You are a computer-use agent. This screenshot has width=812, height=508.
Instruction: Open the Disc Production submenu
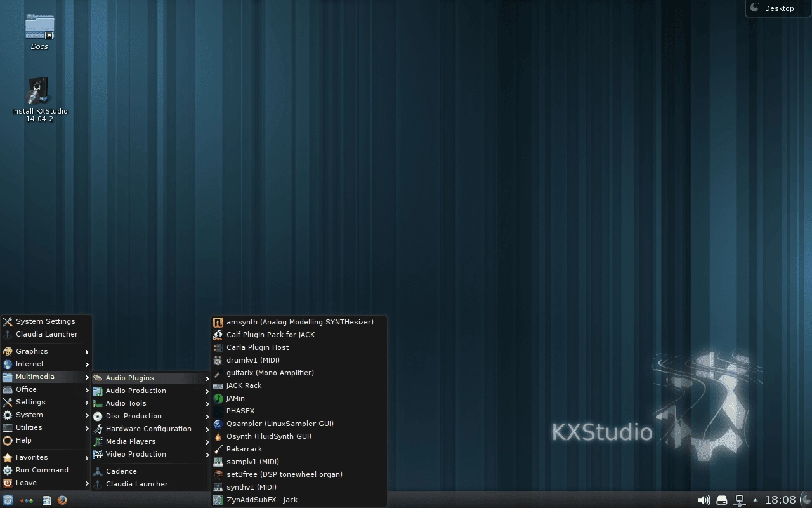pyautogui.click(x=151, y=416)
